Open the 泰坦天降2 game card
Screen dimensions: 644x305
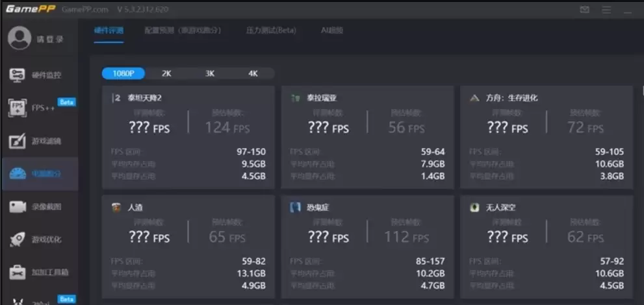[188, 138]
